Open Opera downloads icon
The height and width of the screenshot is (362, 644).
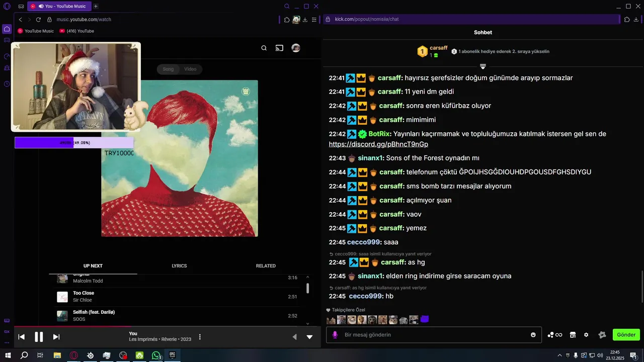point(305,20)
